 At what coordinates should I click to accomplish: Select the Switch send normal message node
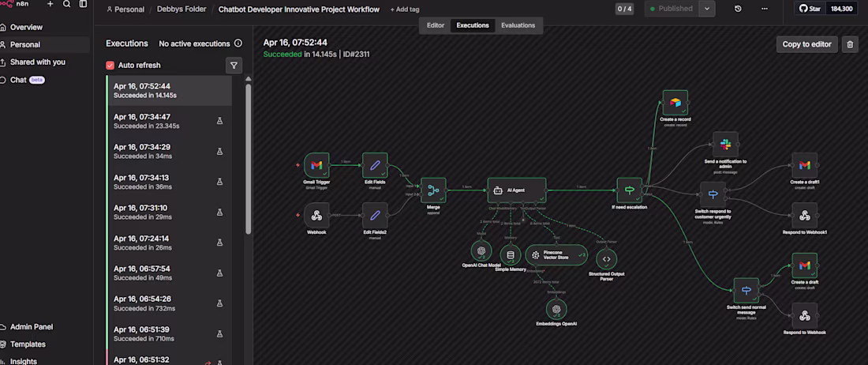(x=746, y=290)
